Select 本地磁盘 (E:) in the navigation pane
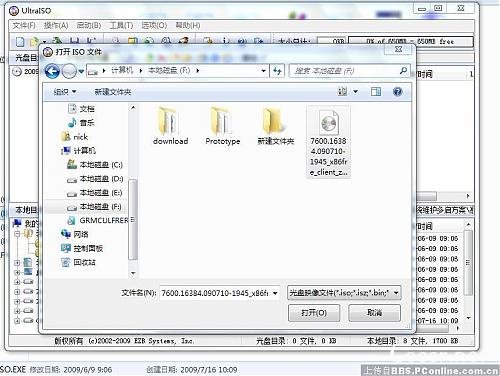Image resolution: width=500 pixels, height=376 pixels. (x=95, y=193)
